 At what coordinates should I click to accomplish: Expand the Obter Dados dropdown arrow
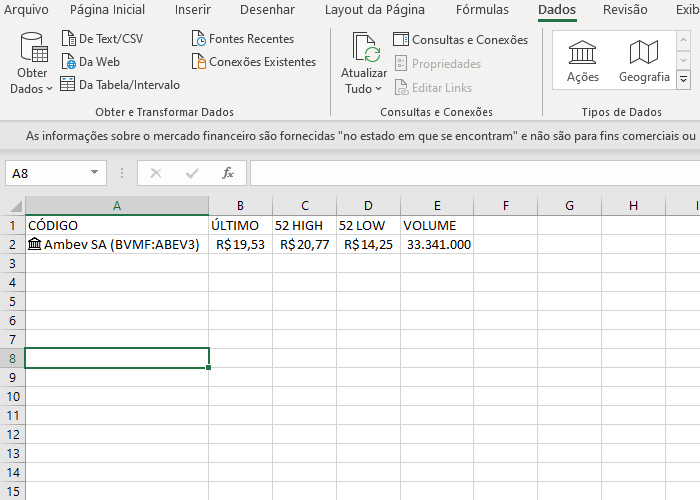pyautogui.click(x=49, y=89)
